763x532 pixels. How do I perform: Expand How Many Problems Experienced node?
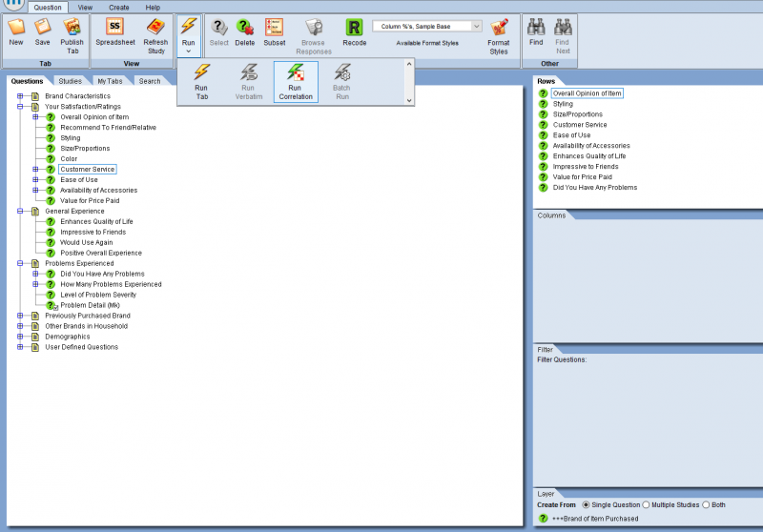coord(35,284)
